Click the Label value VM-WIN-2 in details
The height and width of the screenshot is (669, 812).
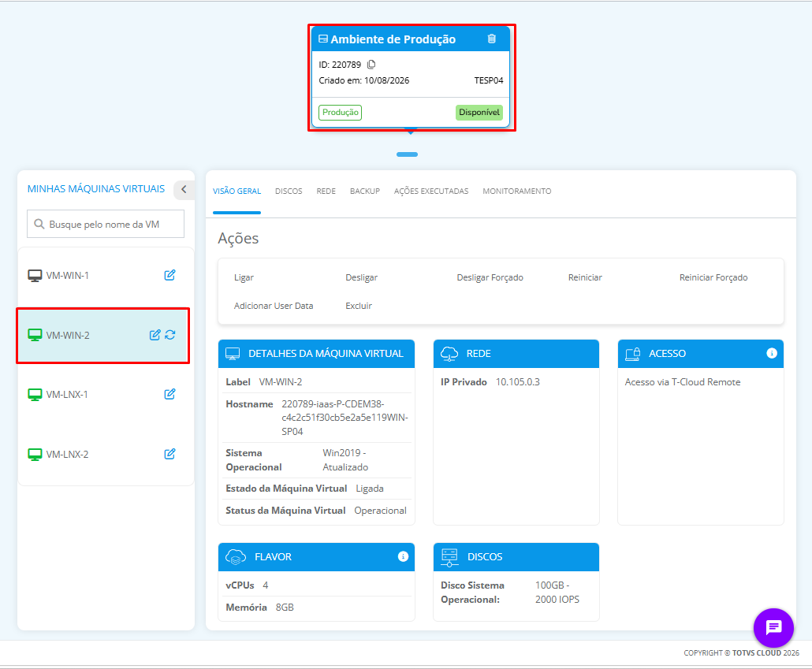pos(281,382)
